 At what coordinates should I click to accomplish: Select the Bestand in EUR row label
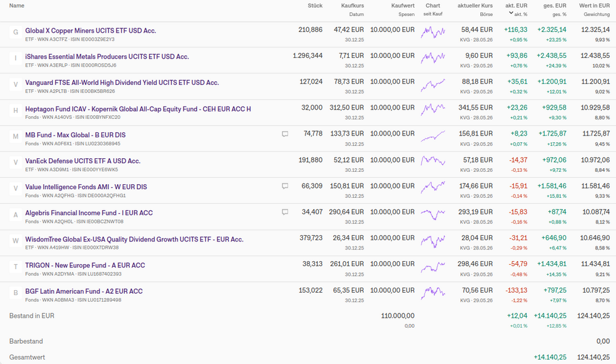32,316
